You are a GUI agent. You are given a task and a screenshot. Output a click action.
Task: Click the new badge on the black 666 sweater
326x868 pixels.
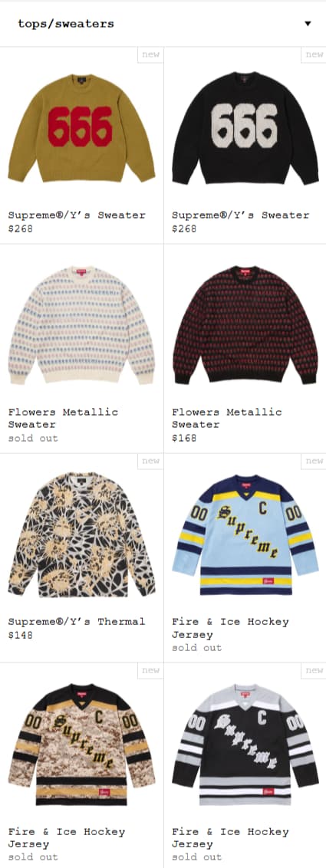(314, 54)
